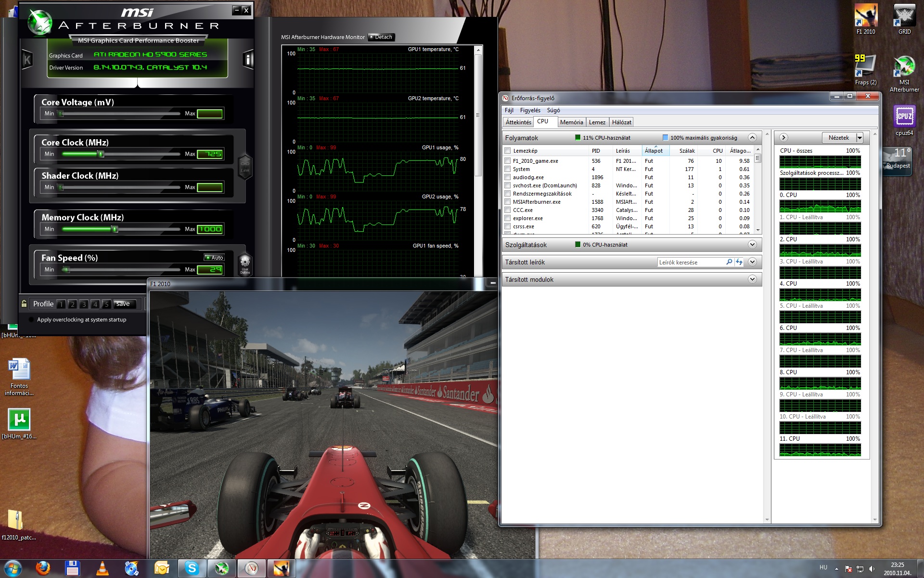Image resolution: width=924 pixels, height=578 pixels.
Task: Sort processes by Állapot column
Action: (655, 151)
